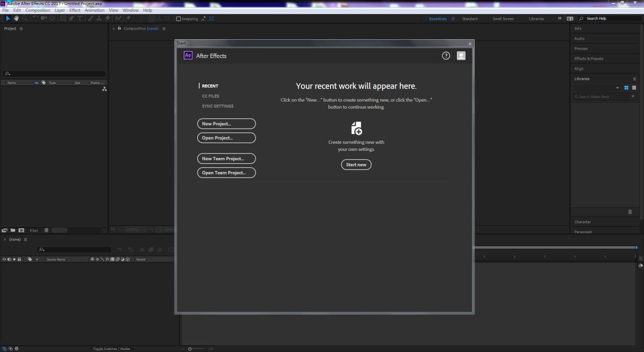
Task: Open the File menu
Action: [x=6, y=10]
